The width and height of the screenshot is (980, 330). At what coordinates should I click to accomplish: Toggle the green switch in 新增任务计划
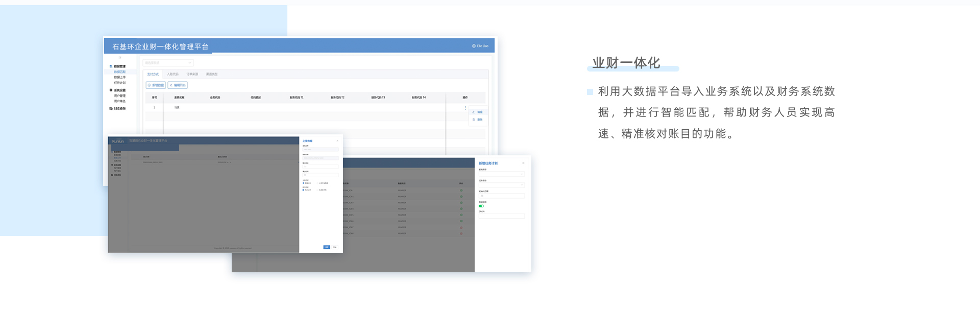[x=481, y=206]
